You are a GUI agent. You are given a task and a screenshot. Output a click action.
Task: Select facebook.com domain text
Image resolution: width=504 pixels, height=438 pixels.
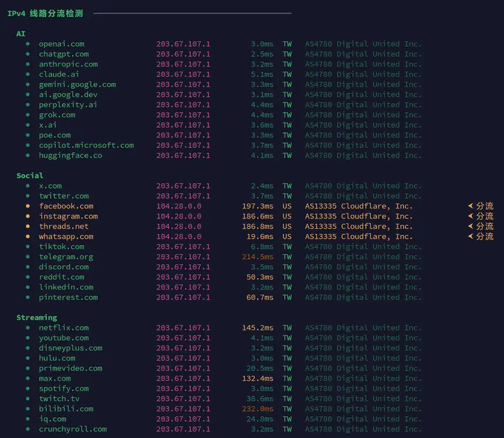66,206
